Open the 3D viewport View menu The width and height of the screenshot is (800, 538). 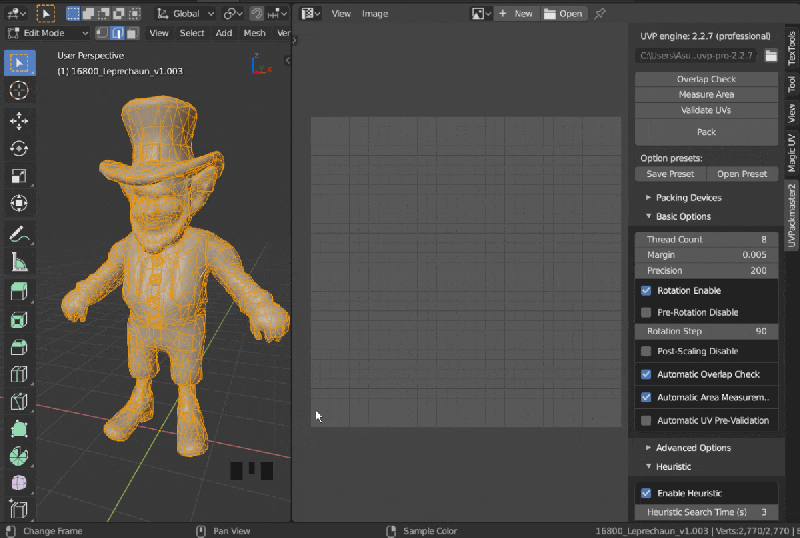(x=159, y=33)
